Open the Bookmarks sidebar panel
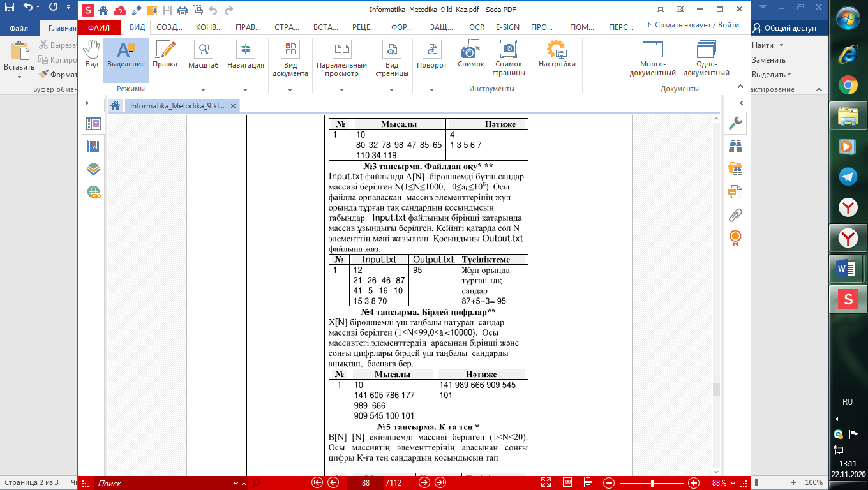 point(93,146)
